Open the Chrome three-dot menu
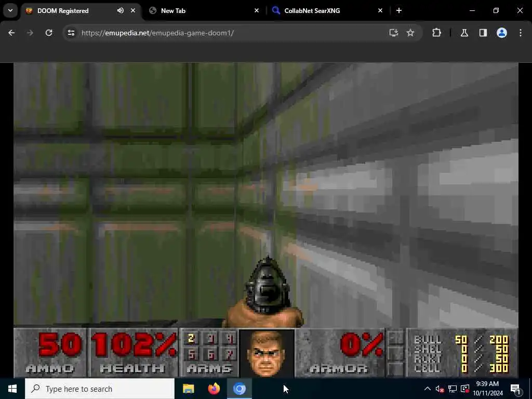The width and height of the screenshot is (532, 399). (x=521, y=33)
